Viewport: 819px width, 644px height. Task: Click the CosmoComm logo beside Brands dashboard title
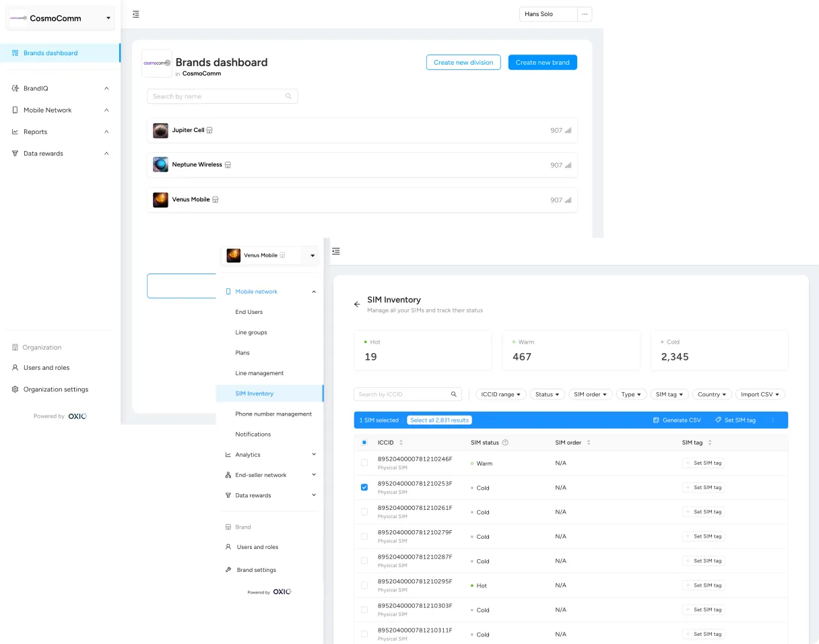click(156, 63)
